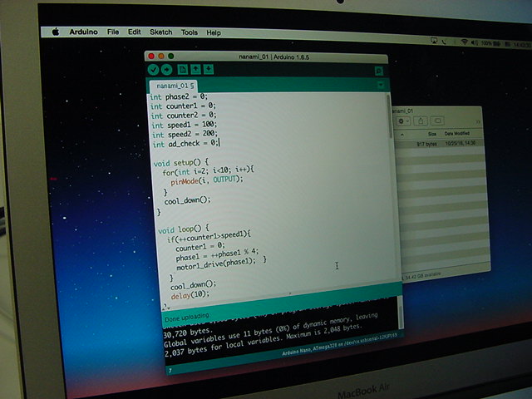
Task: Click the Arduino Nano, ATmega328 board status text
Action: point(340,345)
